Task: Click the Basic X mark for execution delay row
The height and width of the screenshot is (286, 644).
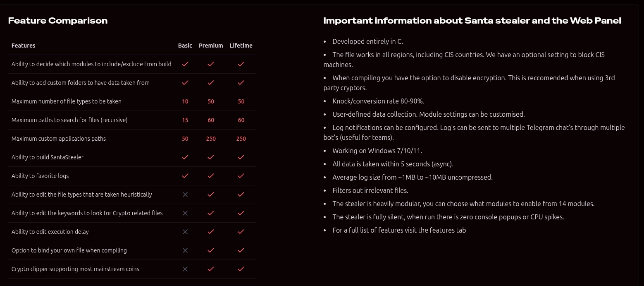Action: 185,232
